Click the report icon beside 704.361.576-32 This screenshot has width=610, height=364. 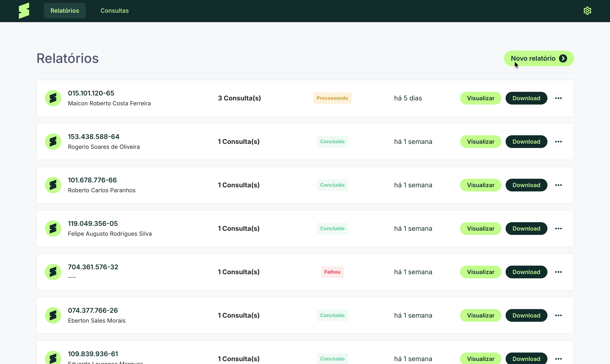click(x=53, y=272)
